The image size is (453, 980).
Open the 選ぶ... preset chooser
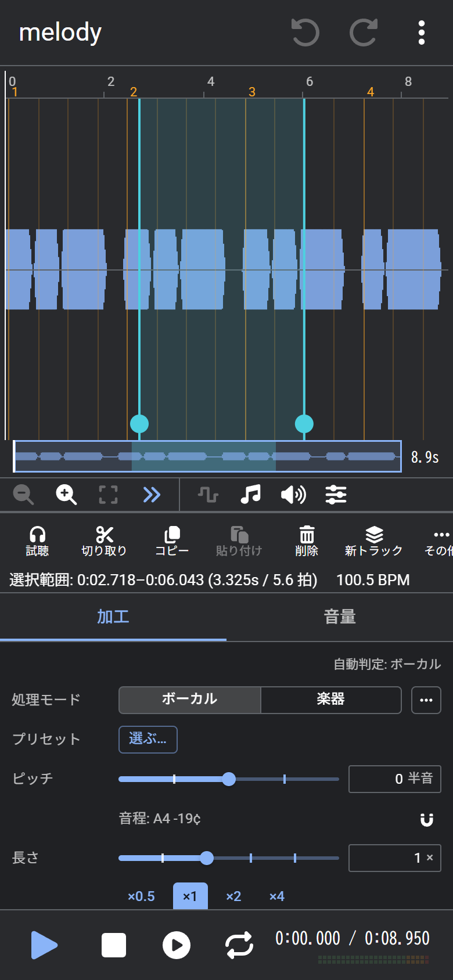click(148, 739)
